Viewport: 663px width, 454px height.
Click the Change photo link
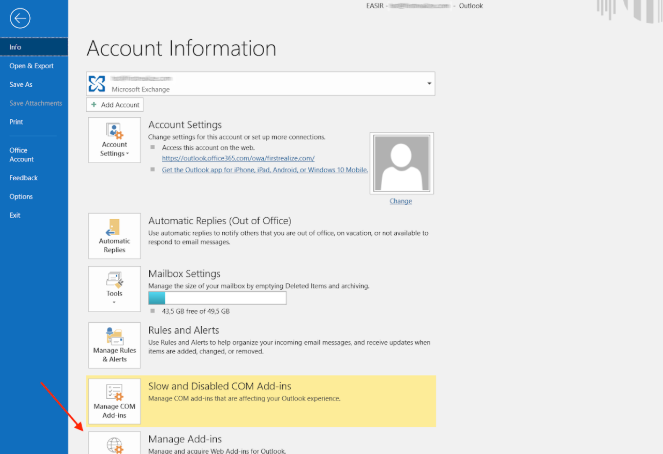[400, 201]
